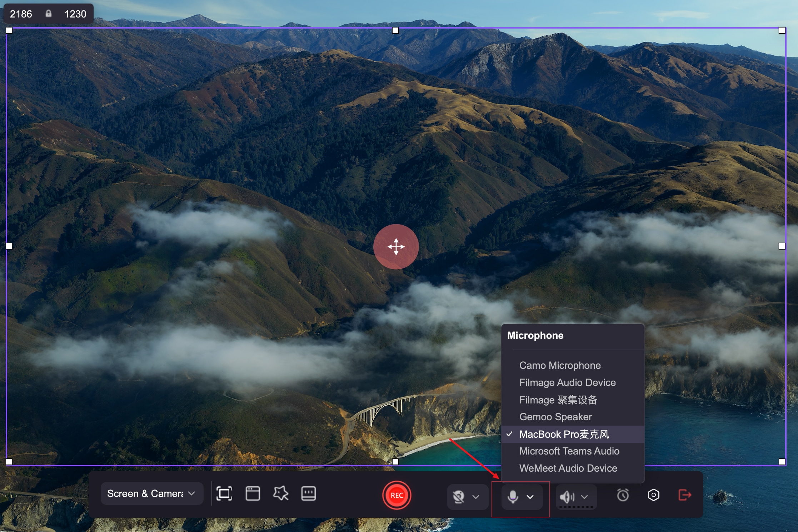Click the fourth capture mode icon
The width and height of the screenshot is (798, 532).
tap(308, 494)
